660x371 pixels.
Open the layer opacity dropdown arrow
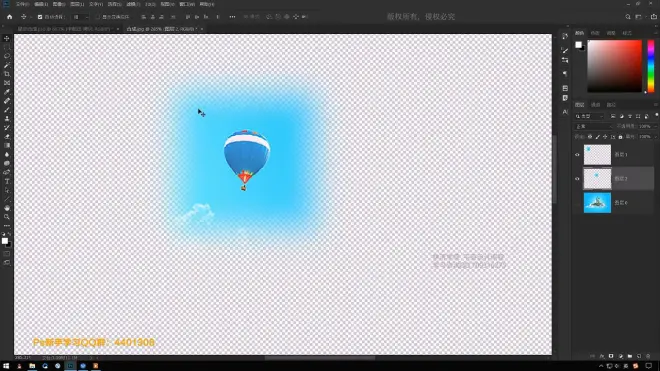[654, 126]
